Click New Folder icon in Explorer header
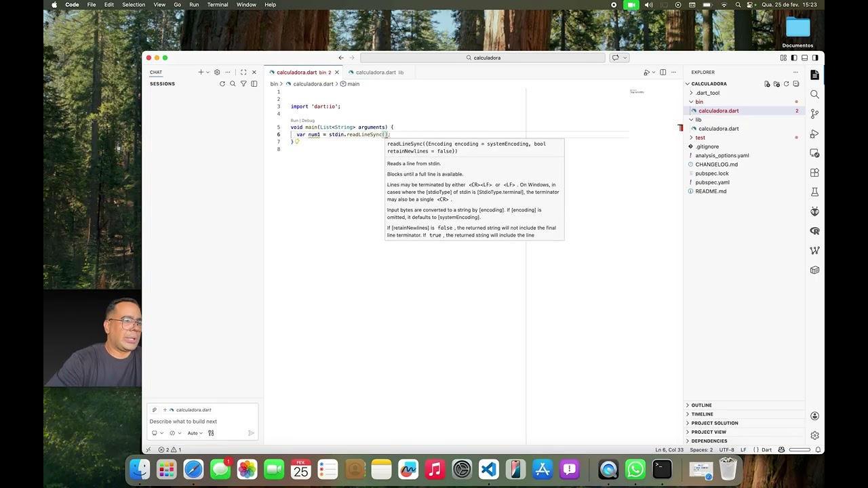This screenshot has width=868, height=488. [776, 84]
